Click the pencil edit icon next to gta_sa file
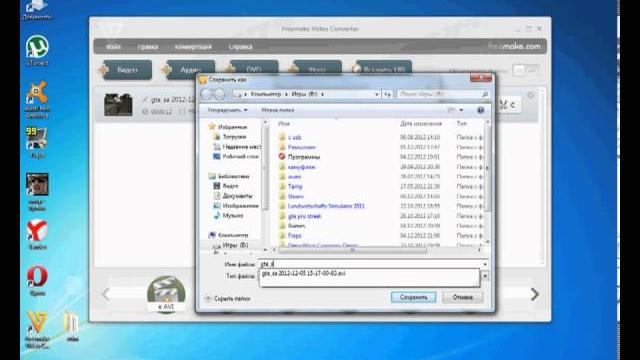 144,100
